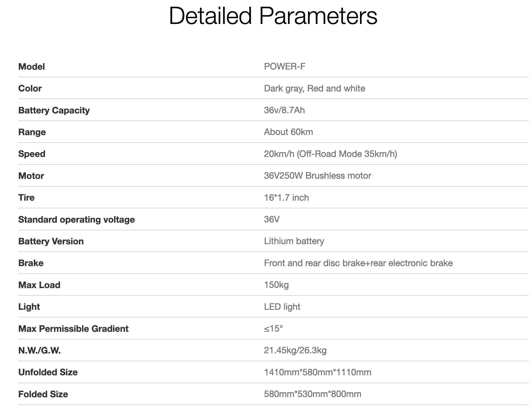Screen dimensions: 531x420
Task: Click the About 60km range value
Action: [x=288, y=132]
